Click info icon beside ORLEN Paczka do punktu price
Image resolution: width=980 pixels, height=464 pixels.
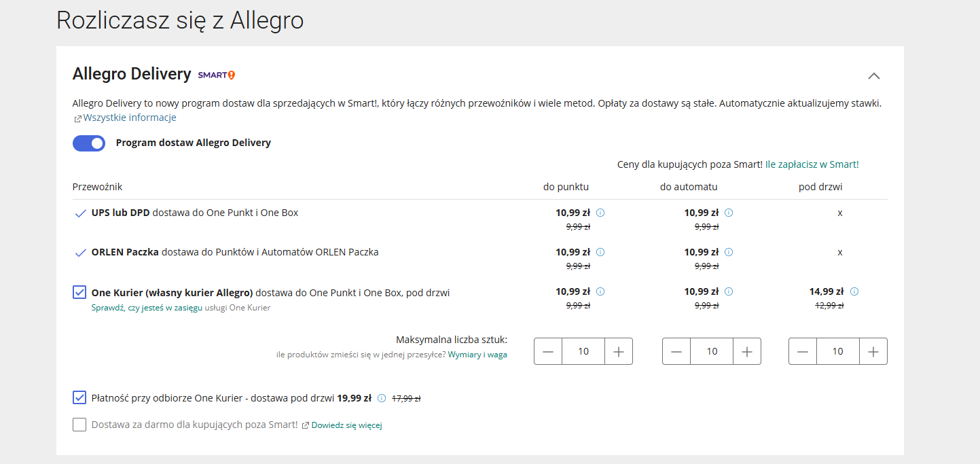(600, 252)
